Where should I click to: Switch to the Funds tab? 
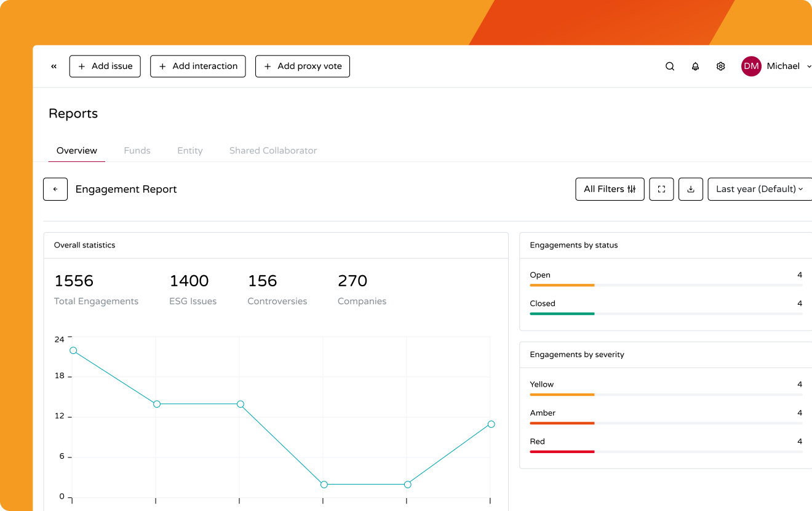click(x=137, y=151)
